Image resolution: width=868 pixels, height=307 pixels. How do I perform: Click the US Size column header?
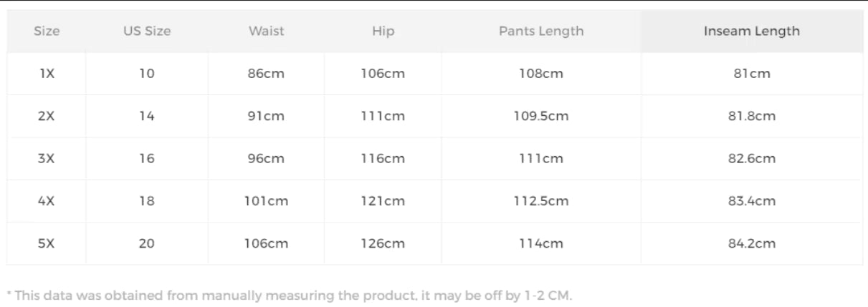(x=147, y=31)
